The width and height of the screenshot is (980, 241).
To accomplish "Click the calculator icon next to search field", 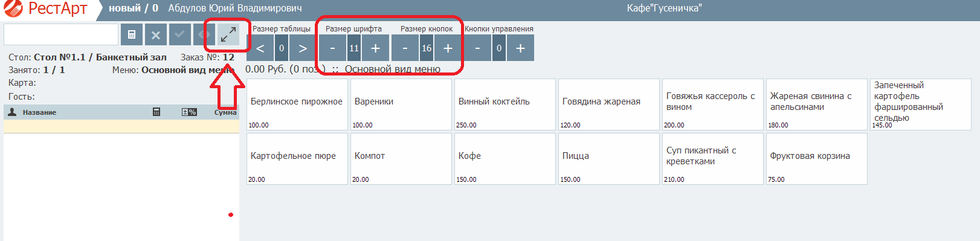I will [x=132, y=35].
